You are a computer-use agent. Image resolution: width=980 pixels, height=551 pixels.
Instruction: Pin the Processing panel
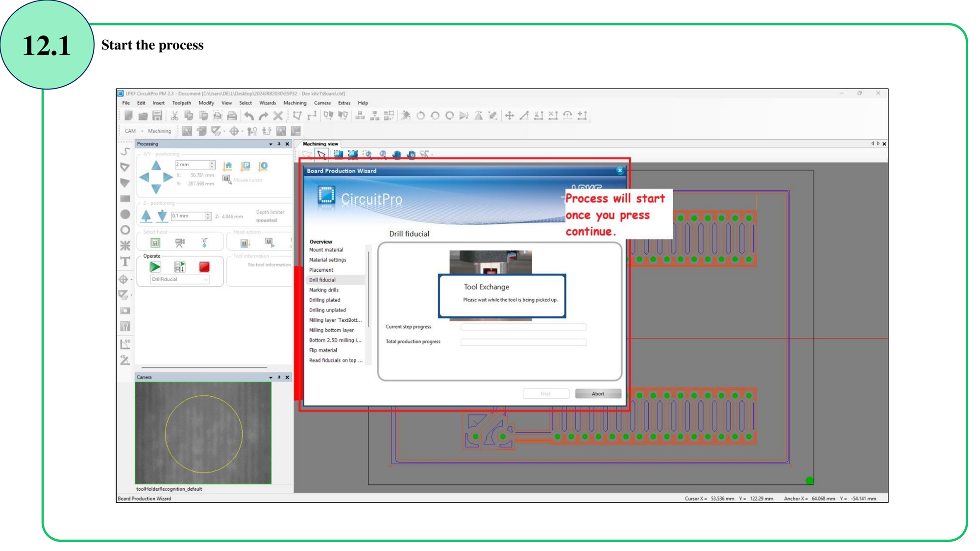279,144
